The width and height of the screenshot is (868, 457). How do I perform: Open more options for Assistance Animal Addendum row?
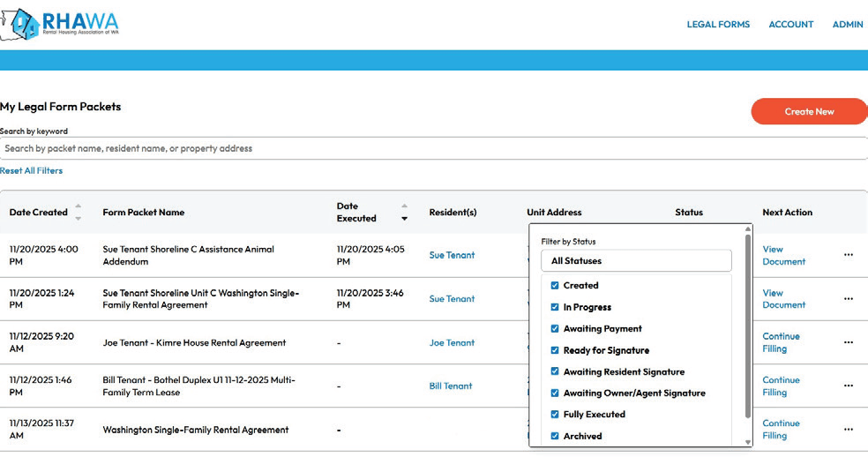click(848, 255)
